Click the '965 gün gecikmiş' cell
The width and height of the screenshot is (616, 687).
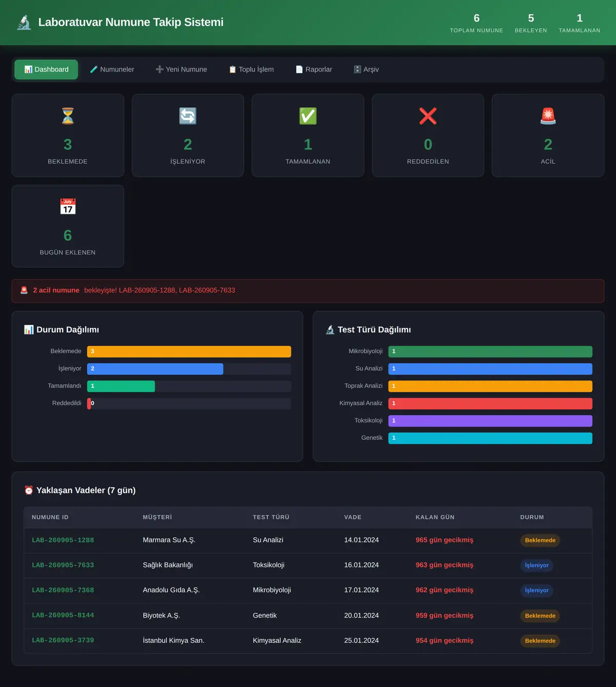(x=445, y=540)
